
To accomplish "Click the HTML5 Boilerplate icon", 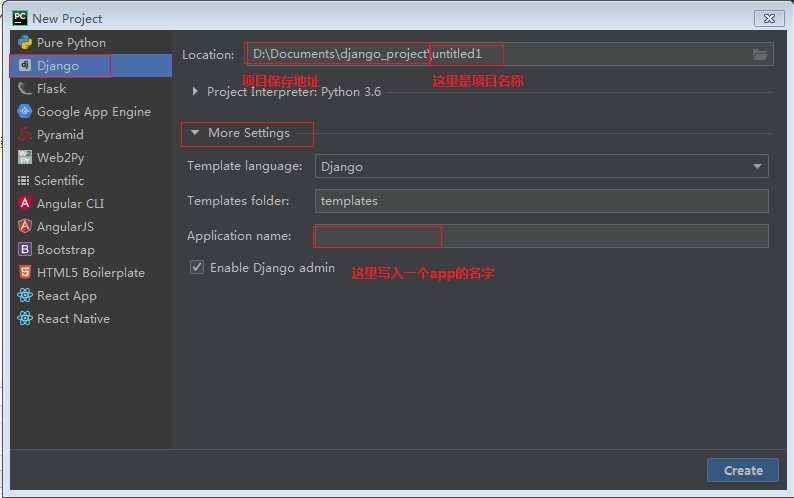I will pos(24,273).
